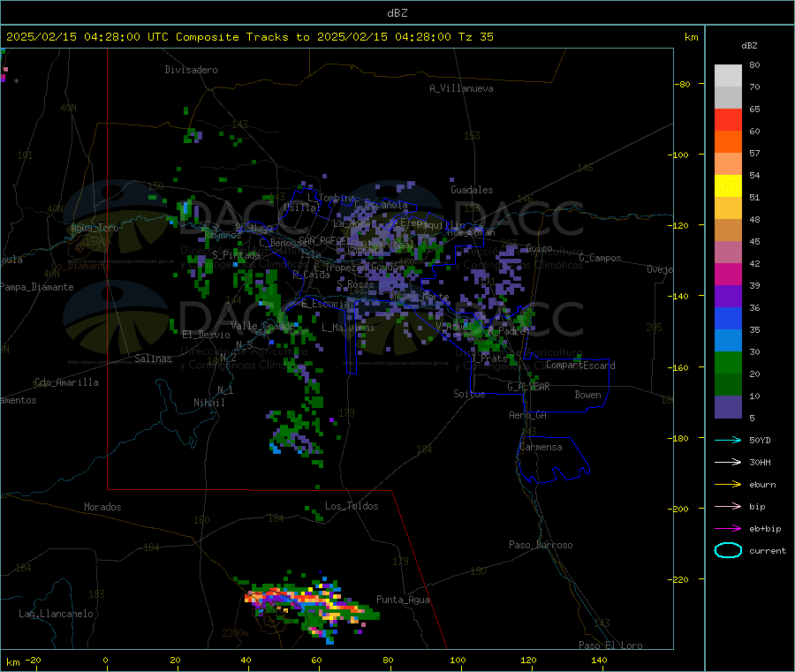
Task: Click the Punta_Agua map label
Action: 403,600
